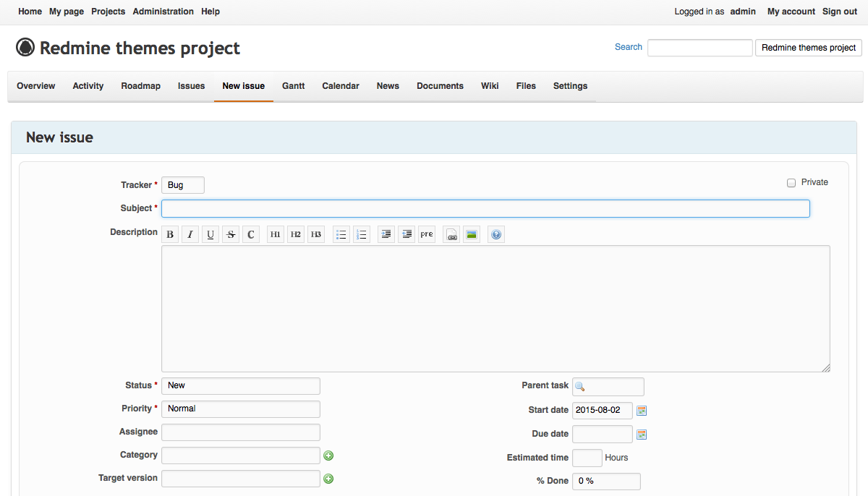Open the project Settings tab
This screenshot has width=868, height=496.
click(571, 86)
